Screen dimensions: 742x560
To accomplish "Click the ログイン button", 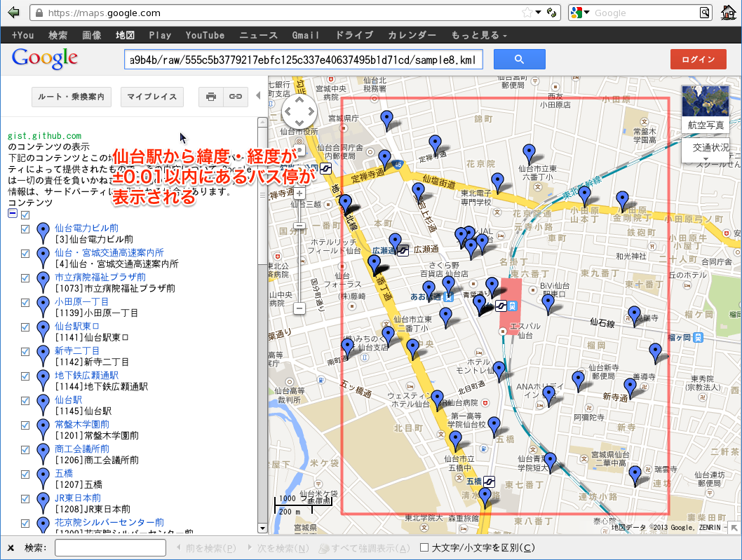I will [x=698, y=59].
